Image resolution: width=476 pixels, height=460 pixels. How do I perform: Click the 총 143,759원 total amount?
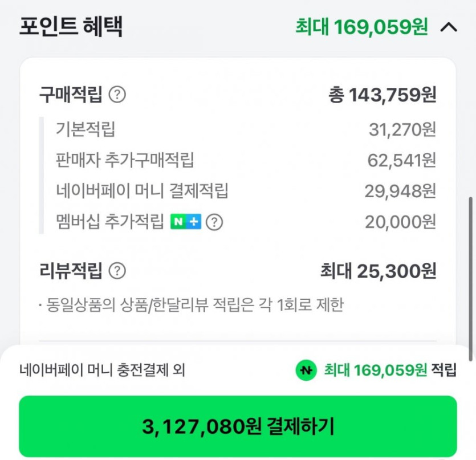coord(382,95)
